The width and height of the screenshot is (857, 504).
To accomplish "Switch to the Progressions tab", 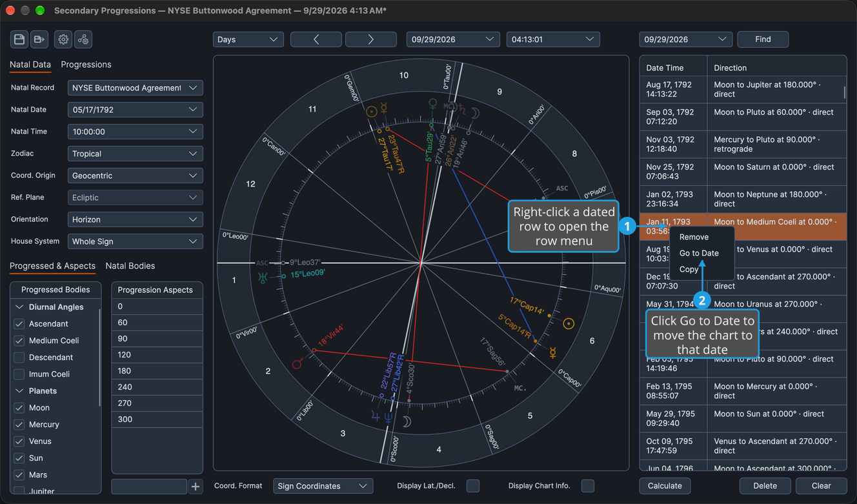I will (x=86, y=65).
